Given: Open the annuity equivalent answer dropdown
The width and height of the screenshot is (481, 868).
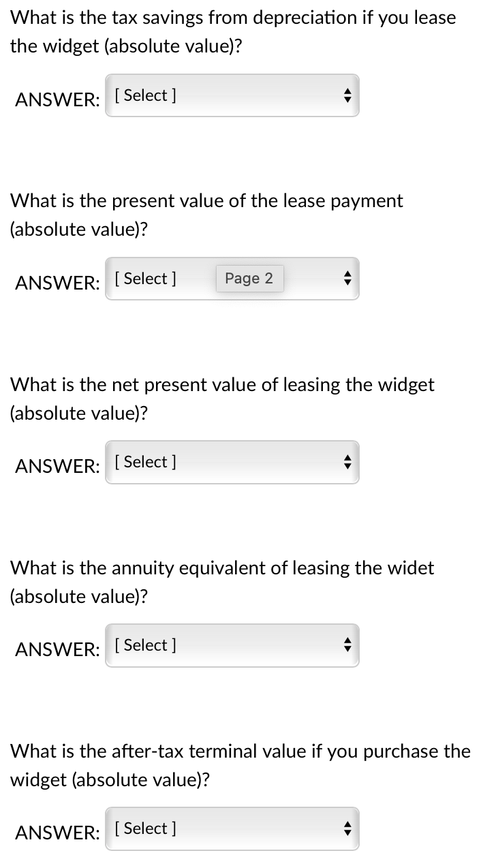Looking at the screenshot, I should click(232, 645).
